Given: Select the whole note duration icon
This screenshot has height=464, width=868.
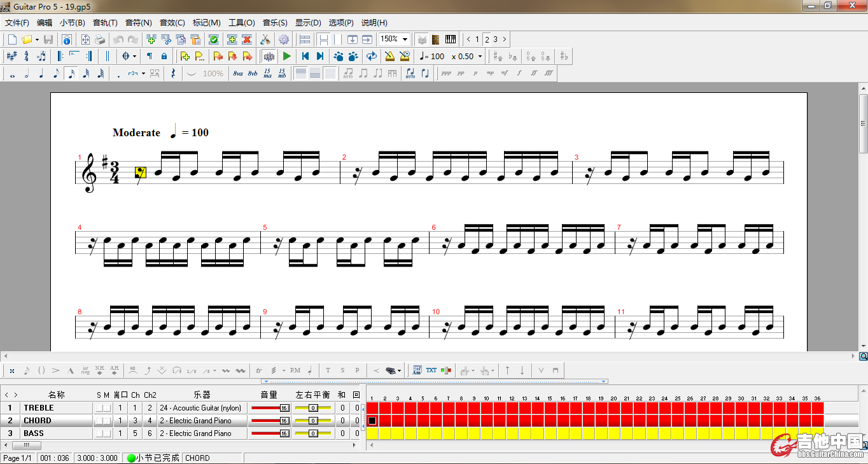Looking at the screenshot, I should (x=12, y=73).
